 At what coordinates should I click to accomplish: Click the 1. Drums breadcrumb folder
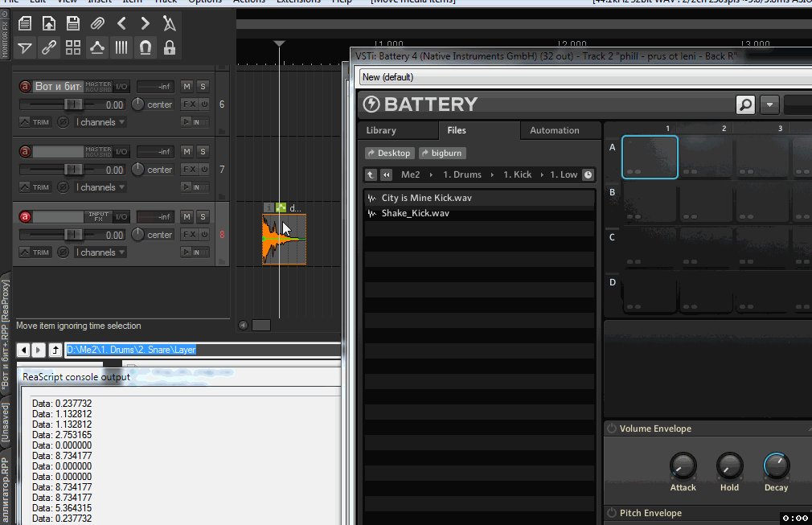pos(462,175)
